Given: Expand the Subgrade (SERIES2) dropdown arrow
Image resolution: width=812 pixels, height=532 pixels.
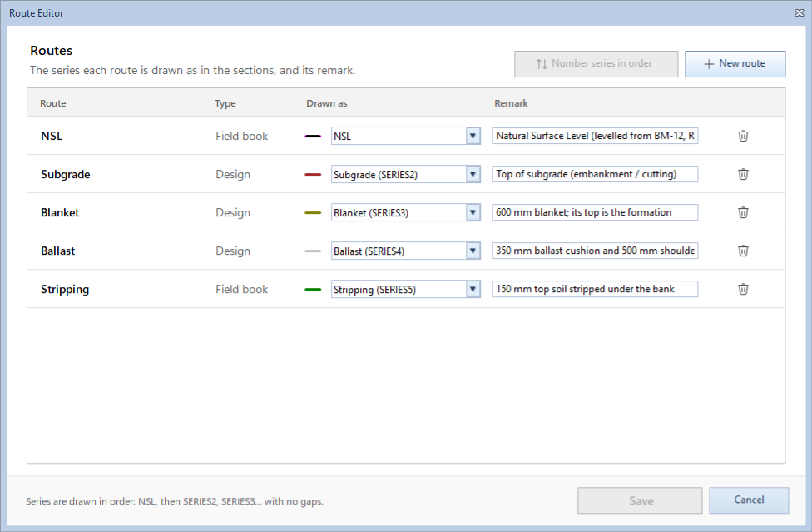Looking at the screenshot, I should point(473,174).
